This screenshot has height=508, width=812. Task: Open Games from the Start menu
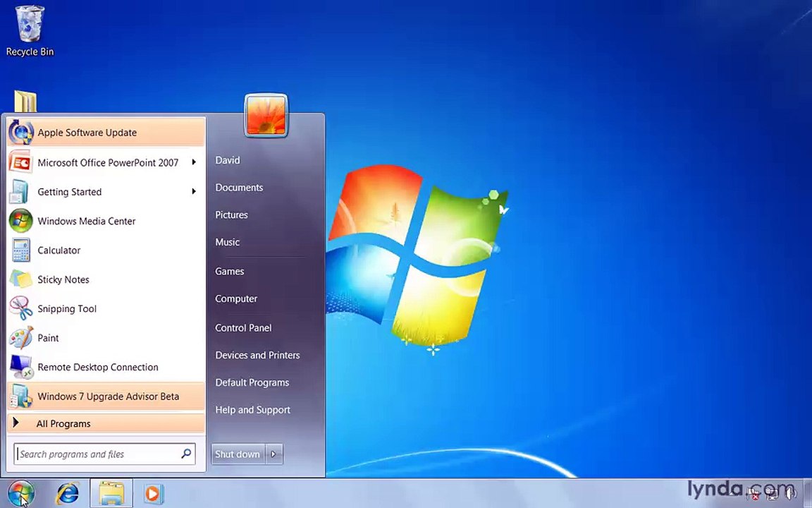[229, 271]
